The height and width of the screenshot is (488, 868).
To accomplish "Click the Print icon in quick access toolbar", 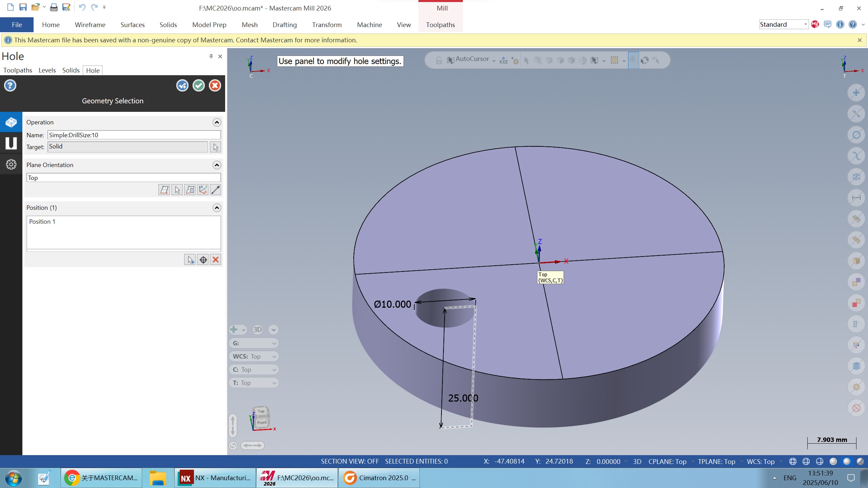I will (x=54, y=7).
